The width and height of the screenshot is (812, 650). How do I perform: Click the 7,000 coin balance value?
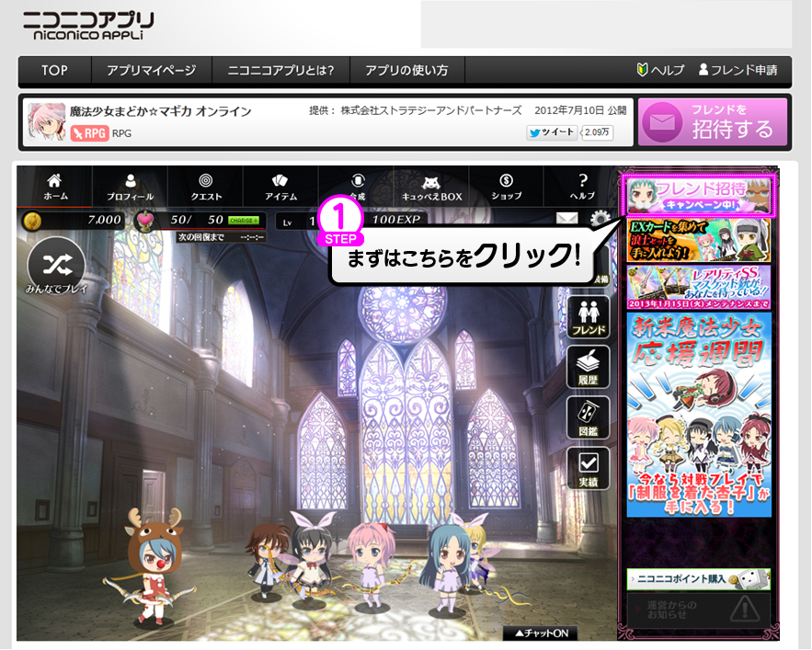pos(104,220)
